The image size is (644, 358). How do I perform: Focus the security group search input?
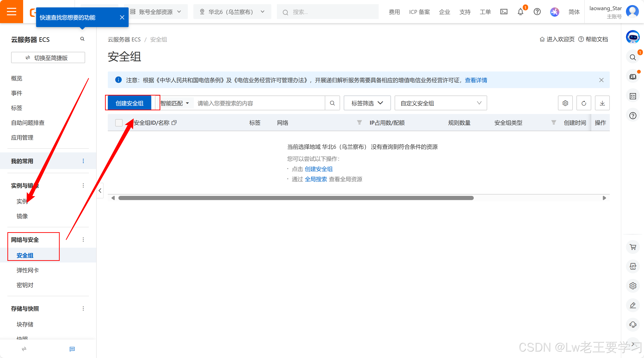tap(259, 103)
